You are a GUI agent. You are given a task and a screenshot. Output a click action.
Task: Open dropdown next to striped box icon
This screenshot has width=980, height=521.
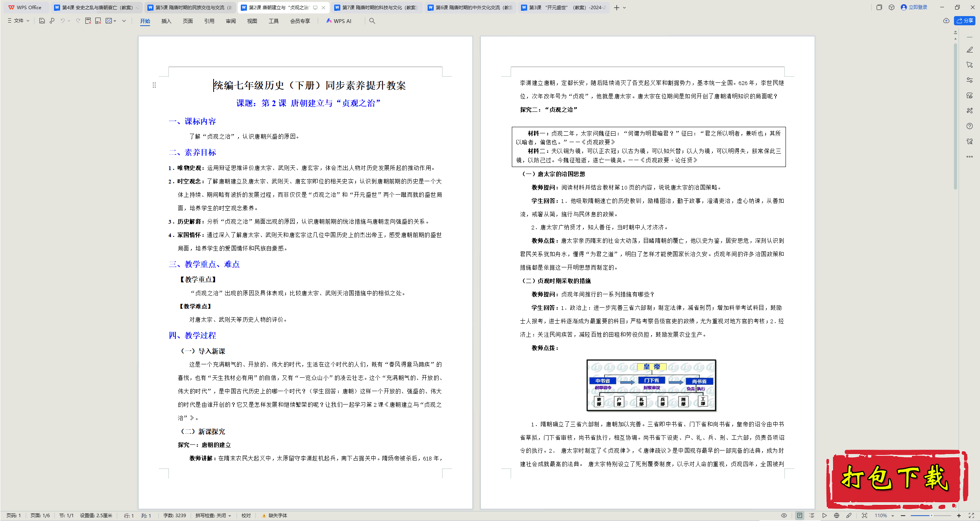pos(115,21)
